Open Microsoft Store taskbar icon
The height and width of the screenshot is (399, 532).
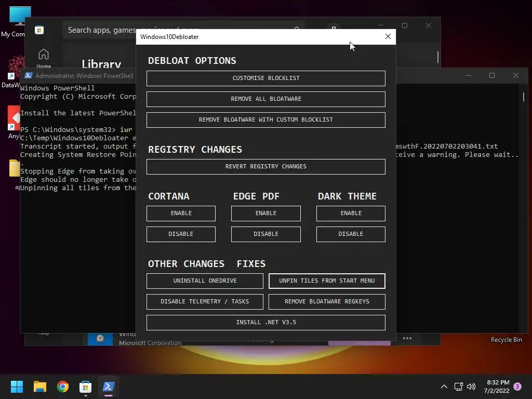click(x=86, y=387)
